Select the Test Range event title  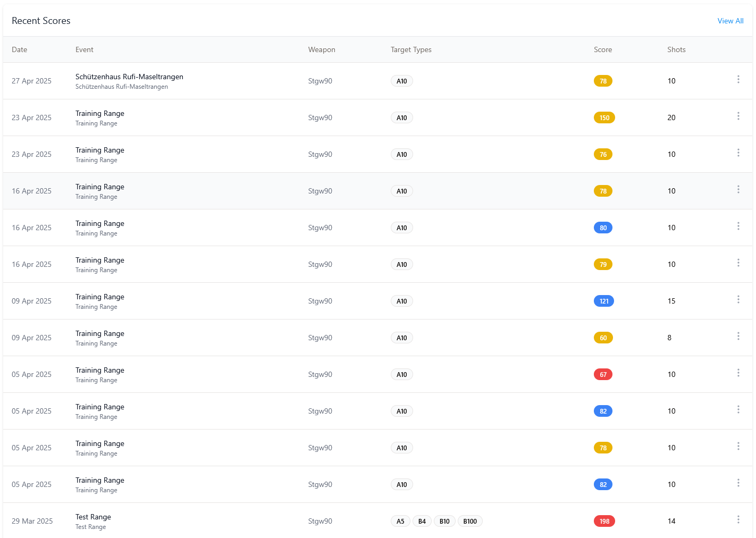[x=93, y=517]
